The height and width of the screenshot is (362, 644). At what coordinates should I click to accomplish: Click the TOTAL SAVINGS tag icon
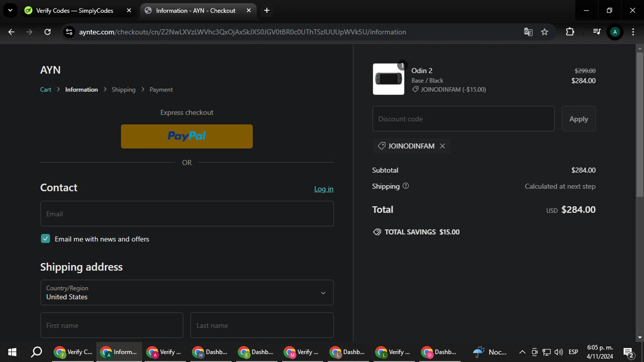coord(377,232)
